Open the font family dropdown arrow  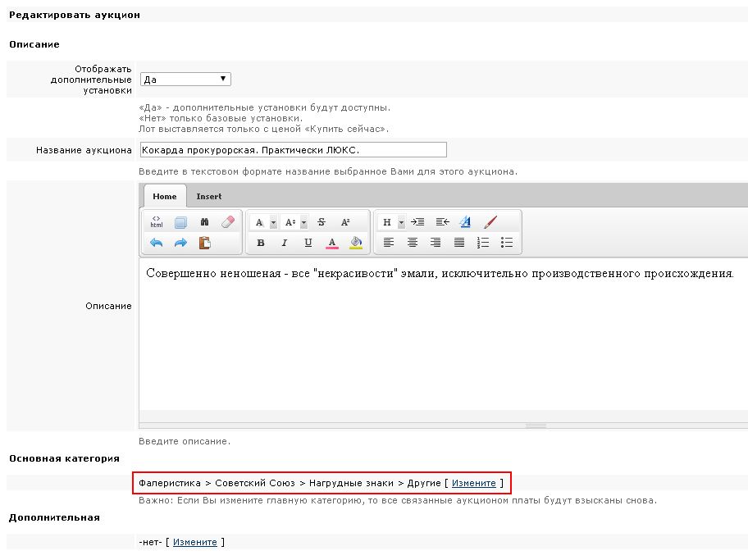click(273, 222)
